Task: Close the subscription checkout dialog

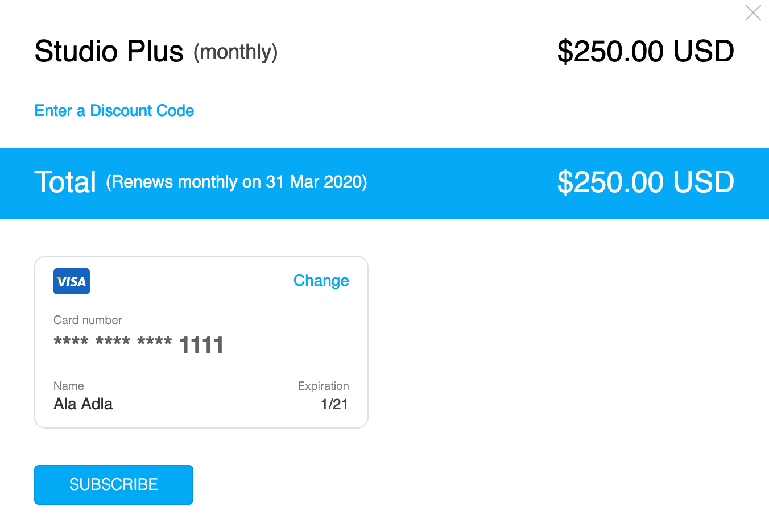Action: click(753, 13)
